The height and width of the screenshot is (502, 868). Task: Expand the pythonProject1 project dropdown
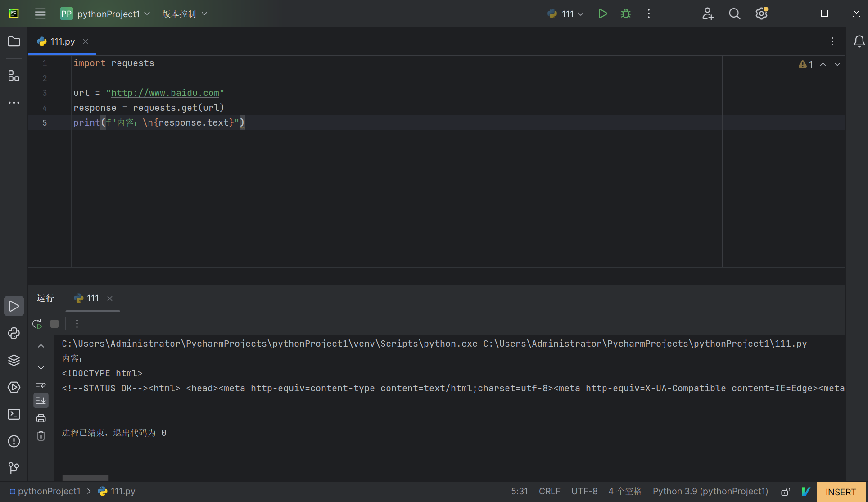click(x=105, y=14)
